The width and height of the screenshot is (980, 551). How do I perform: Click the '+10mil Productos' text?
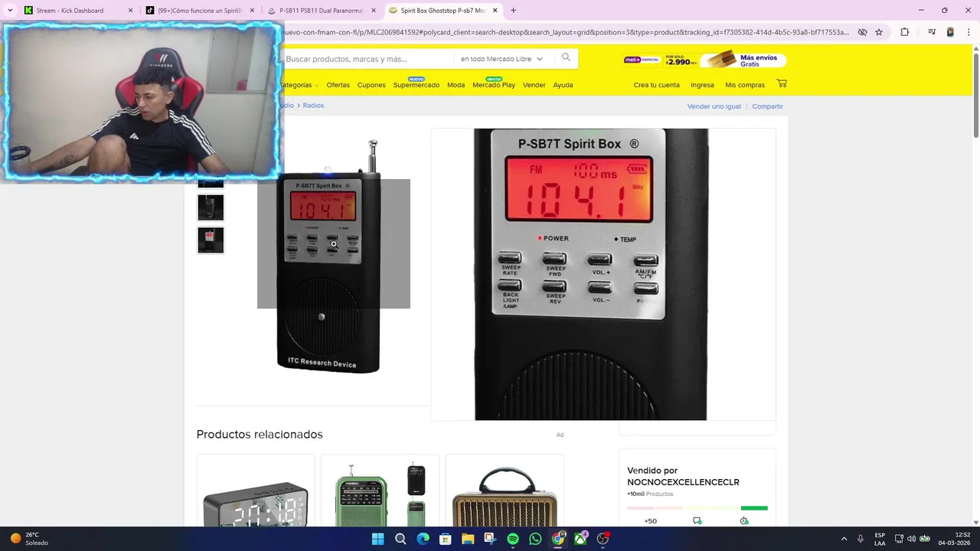pos(650,494)
